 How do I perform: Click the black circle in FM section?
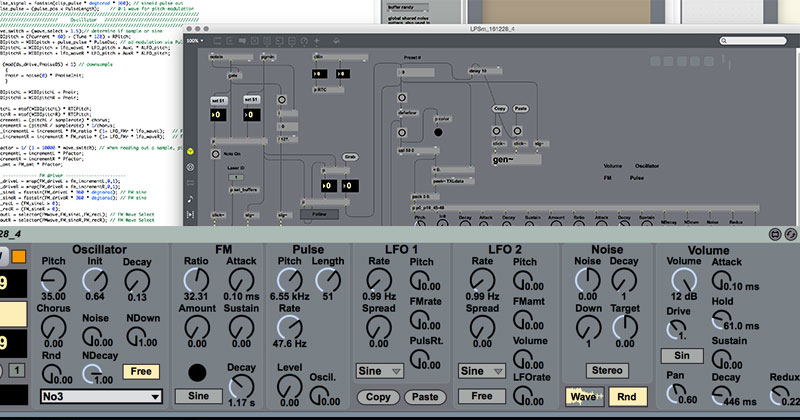pos(198,372)
